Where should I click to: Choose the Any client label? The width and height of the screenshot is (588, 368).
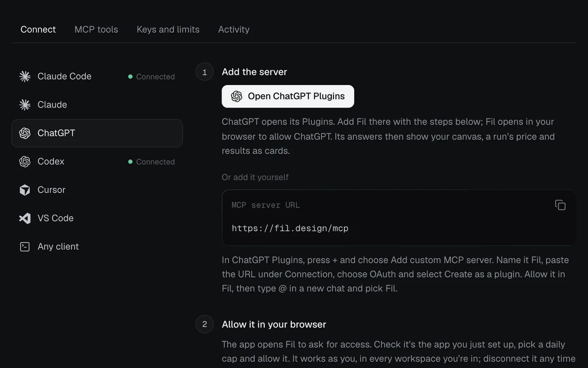[58, 247]
